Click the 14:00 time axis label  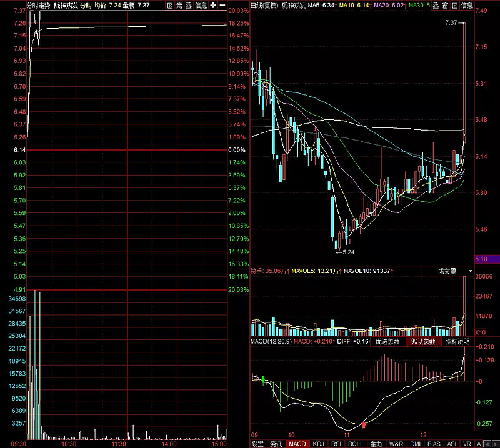coord(169,444)
